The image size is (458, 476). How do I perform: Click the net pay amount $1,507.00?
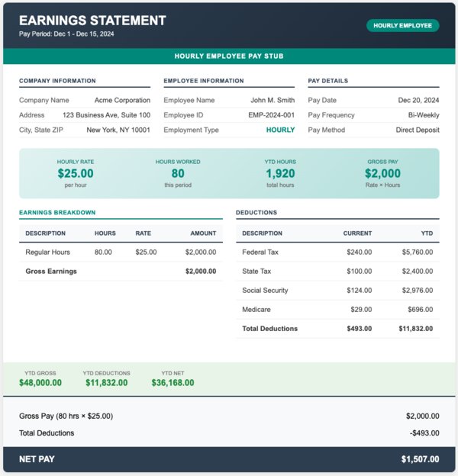click(x=421, y=459)
